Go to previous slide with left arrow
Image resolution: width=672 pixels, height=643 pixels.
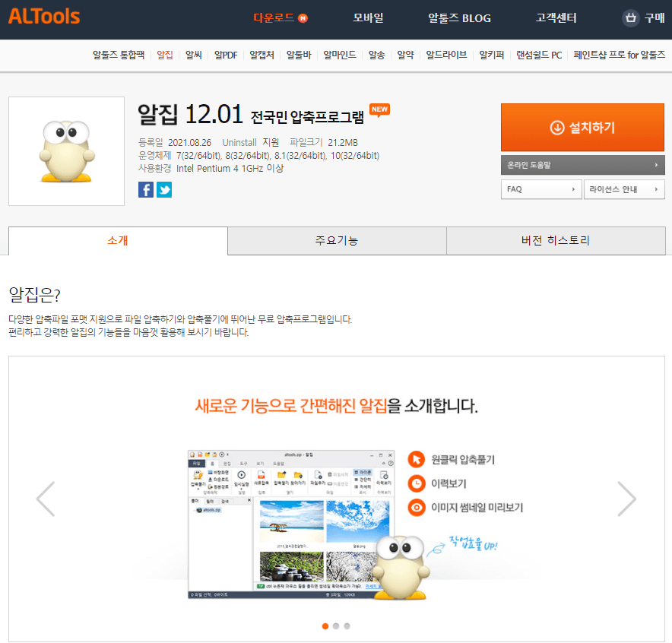[46, 499]
